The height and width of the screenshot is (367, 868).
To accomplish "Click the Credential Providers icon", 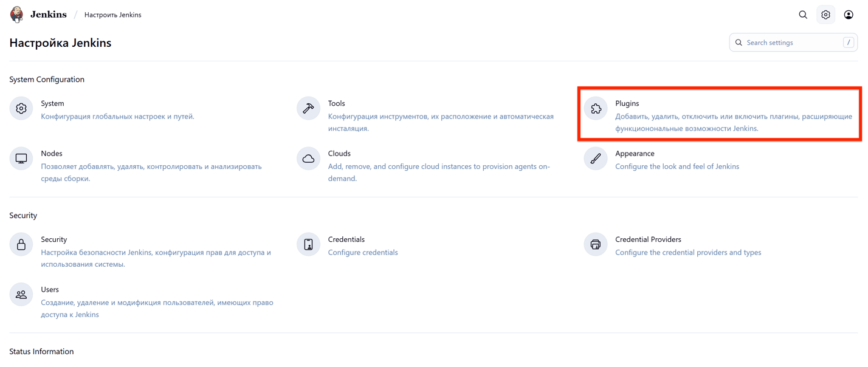I will pos(596,245).
